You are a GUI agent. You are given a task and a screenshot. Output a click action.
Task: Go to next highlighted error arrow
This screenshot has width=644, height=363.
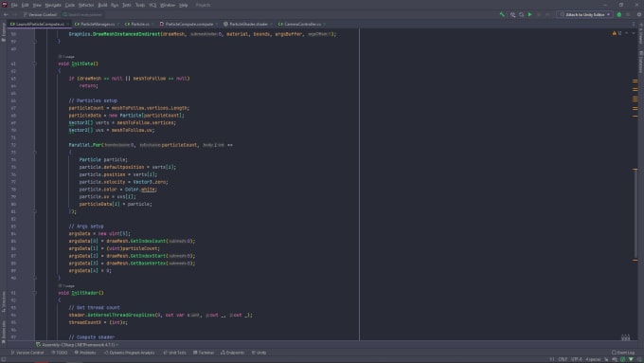point(633,33)
